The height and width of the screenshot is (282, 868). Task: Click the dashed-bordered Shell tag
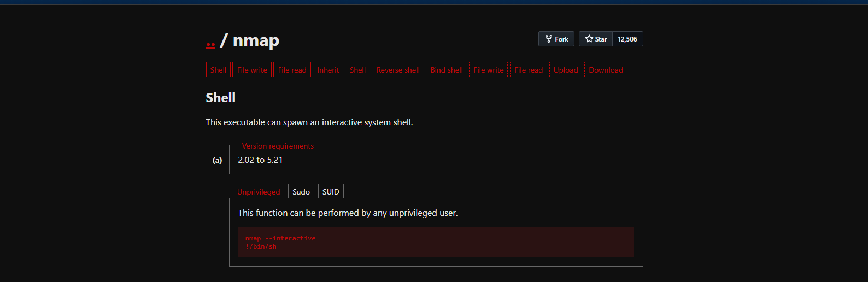point(357,70)
